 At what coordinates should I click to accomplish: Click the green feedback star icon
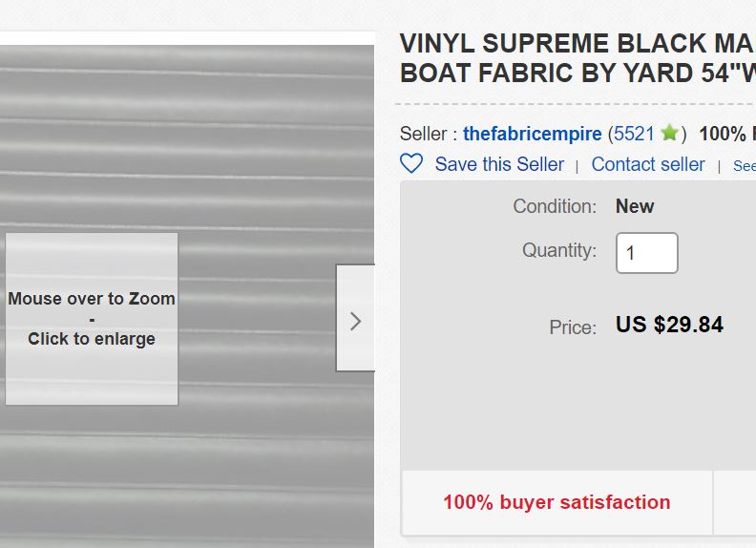(x=670, y=133)
